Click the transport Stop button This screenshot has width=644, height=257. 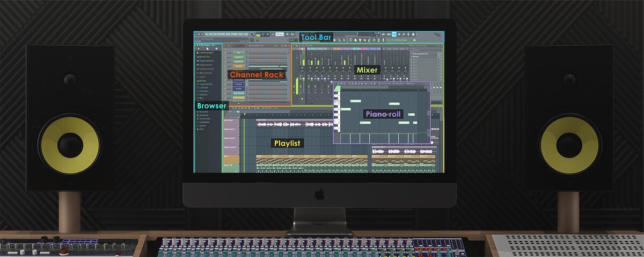(268, 34)
